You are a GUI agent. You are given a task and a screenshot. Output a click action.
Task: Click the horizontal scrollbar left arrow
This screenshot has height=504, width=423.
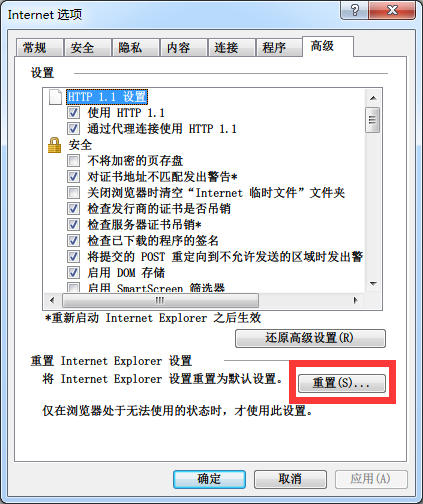click(x=52, y=300)
